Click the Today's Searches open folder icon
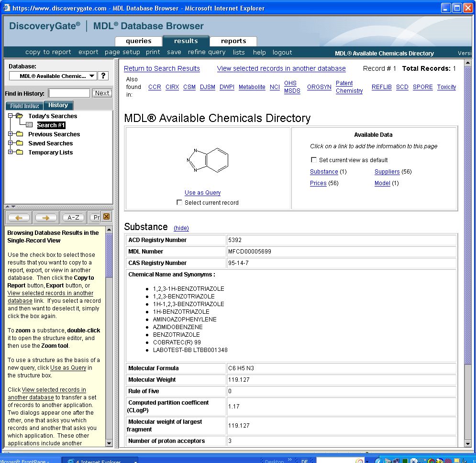The width and height of the screenshot is (476, 463). click(19, 116)
